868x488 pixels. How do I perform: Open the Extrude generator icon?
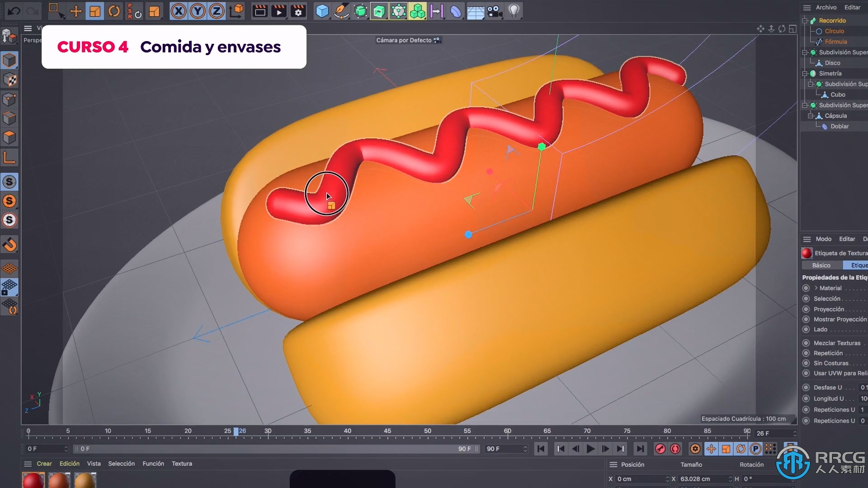point(379,11)
